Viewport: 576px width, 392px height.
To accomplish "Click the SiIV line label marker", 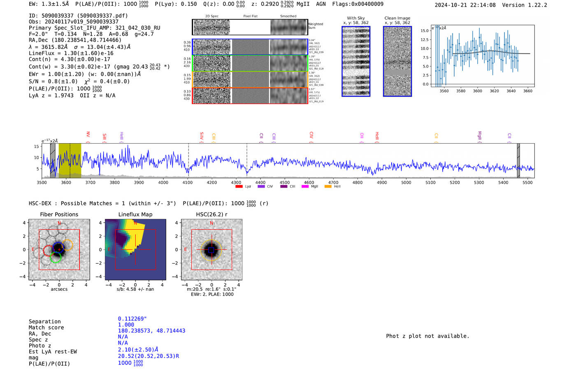I will (x=202, y=136).
